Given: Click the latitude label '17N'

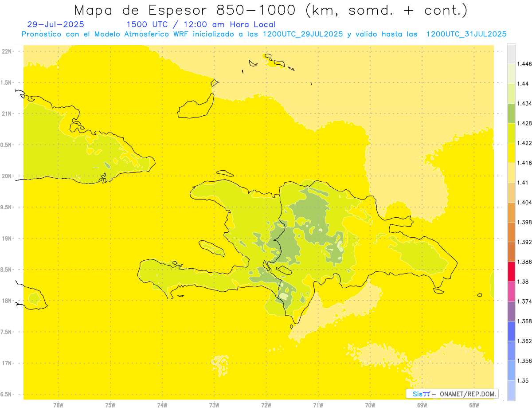Looking at the screenshot, I should [7, 363].
